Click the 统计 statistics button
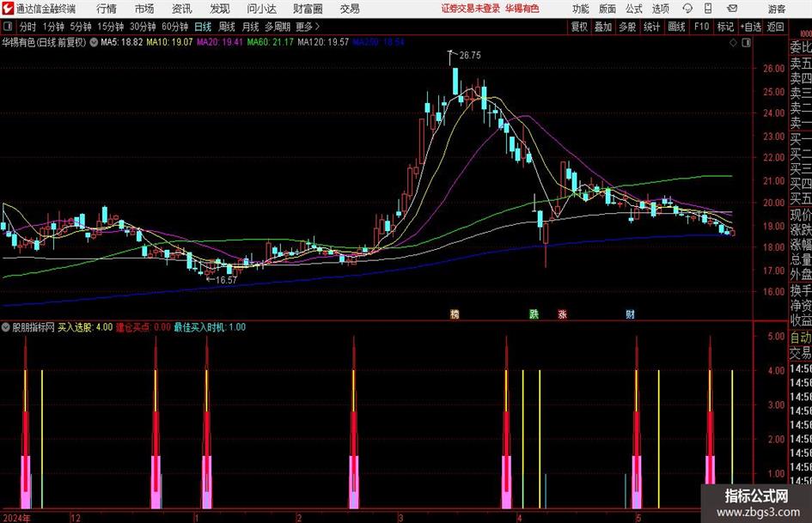This screenshot has width=812, height=523. [651, 27]
